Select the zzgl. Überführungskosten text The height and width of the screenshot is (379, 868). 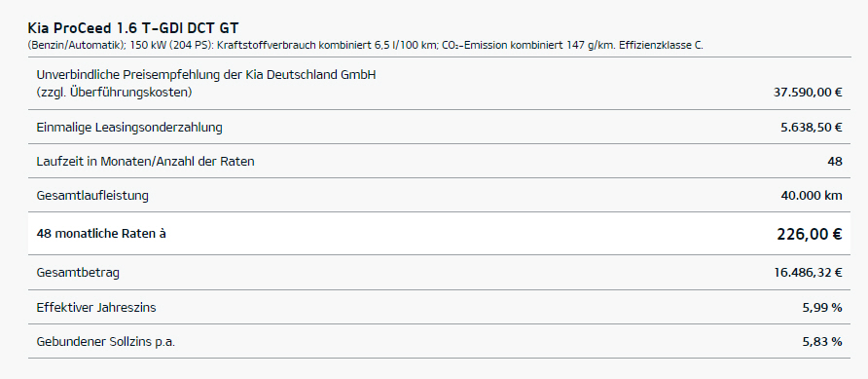point(114,93)
